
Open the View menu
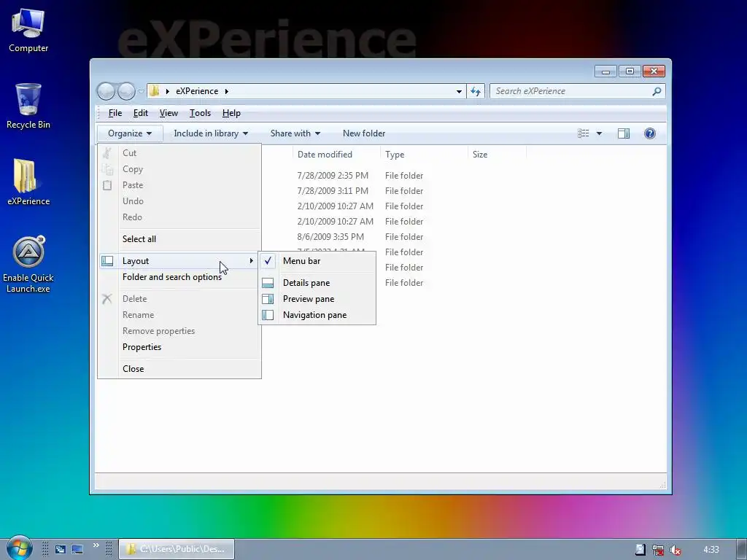[169, 113]
